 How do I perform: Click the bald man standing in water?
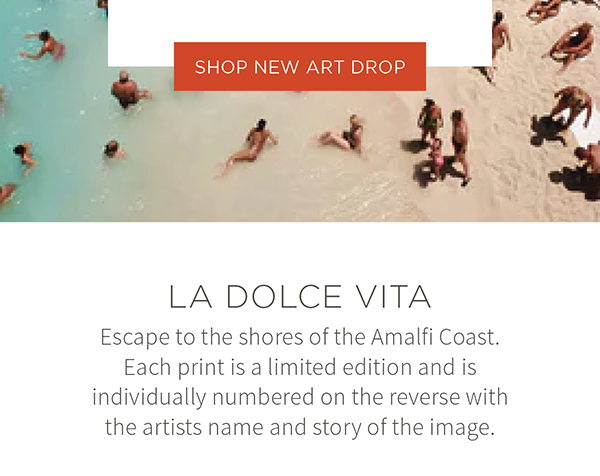pyautogui.click(x=129, y=91)
